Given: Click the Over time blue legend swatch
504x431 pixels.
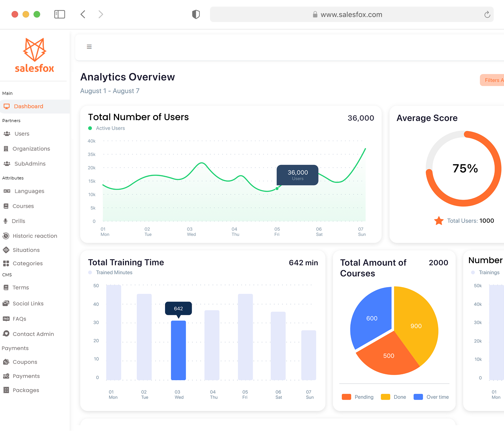Looking at the screenshot, I should coord(418,397).
